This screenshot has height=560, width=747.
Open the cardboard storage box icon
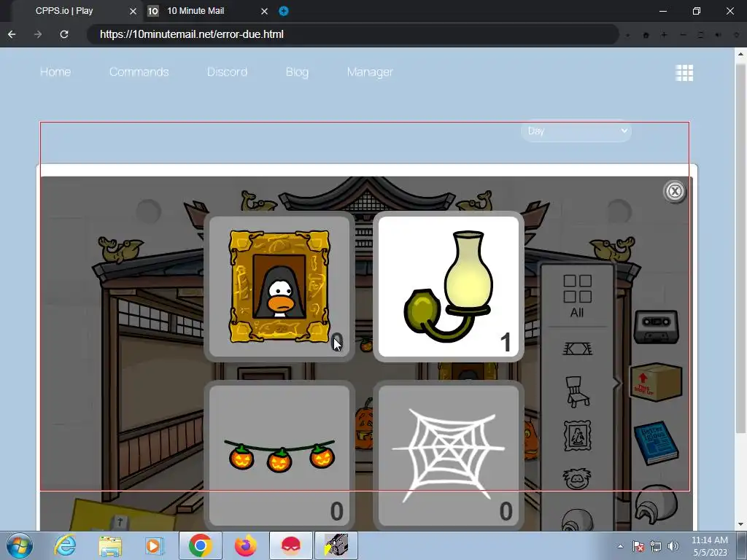(x=656, y=382)
